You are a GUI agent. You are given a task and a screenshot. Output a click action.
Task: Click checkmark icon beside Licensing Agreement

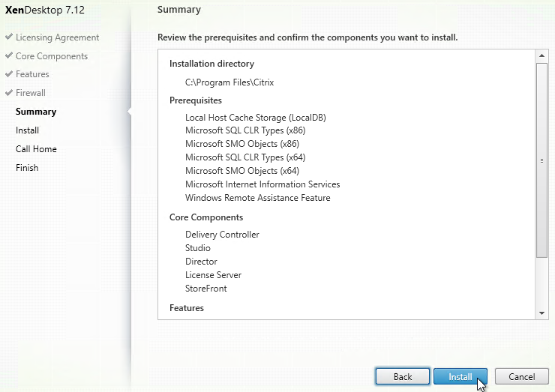coord(9,37)
